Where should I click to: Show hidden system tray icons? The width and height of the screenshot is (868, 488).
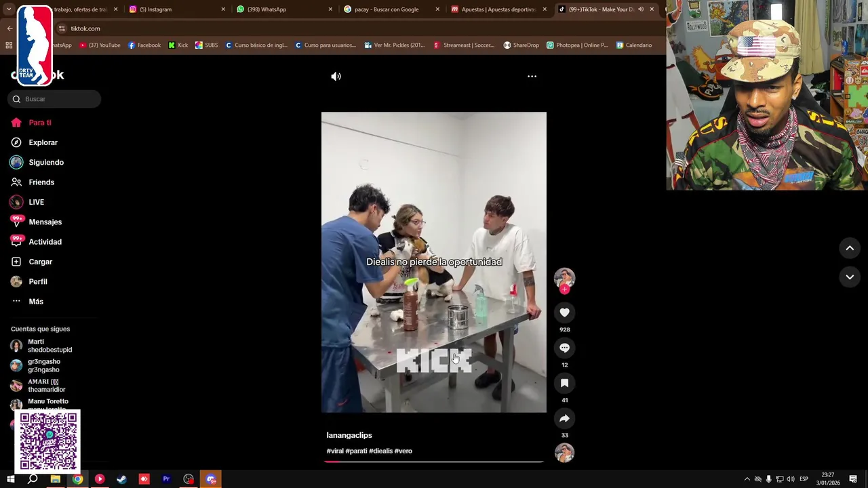[x=747, y=479]
